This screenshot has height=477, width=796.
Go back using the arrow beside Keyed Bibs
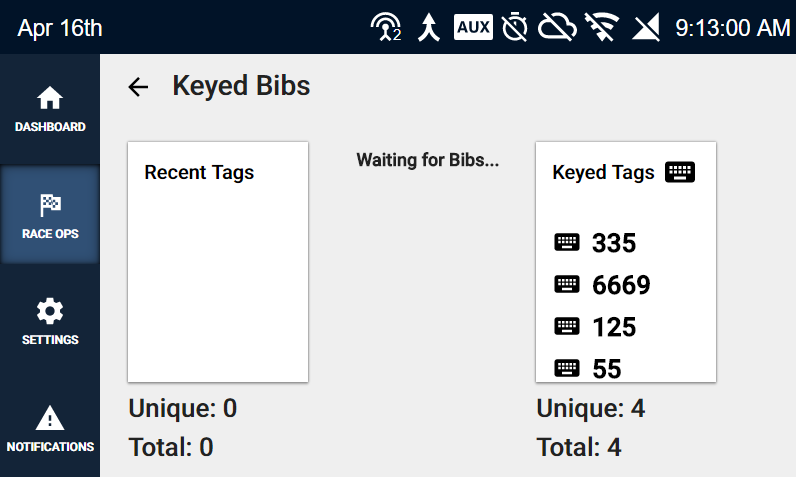[138, 87]
